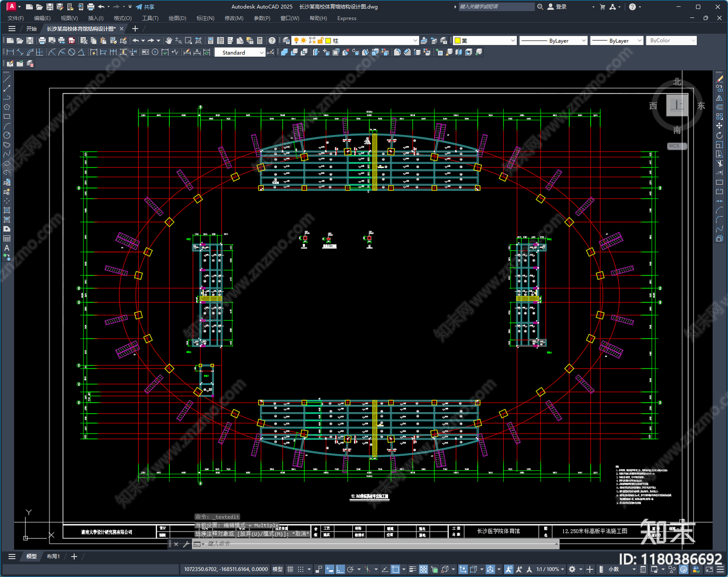Open the 文件(F) menu
The height and width of the screenshot is (577, 728).
pyautogui.click(x=15, y=18)
